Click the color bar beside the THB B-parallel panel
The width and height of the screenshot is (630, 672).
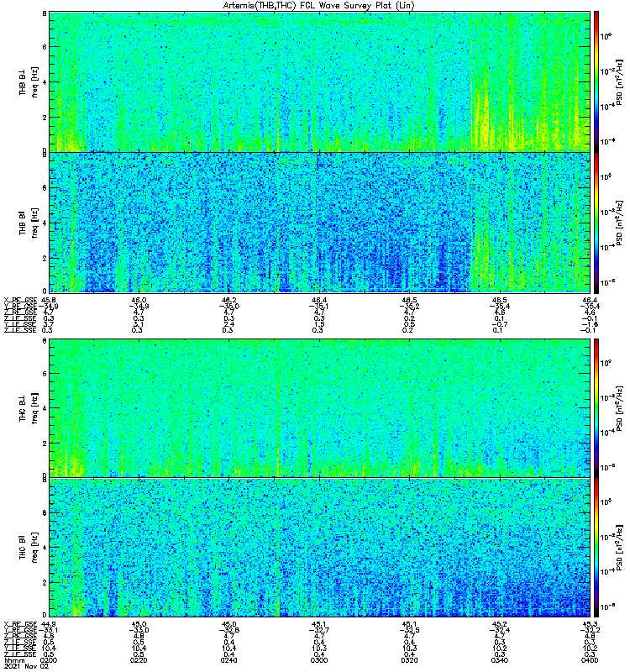596,223
